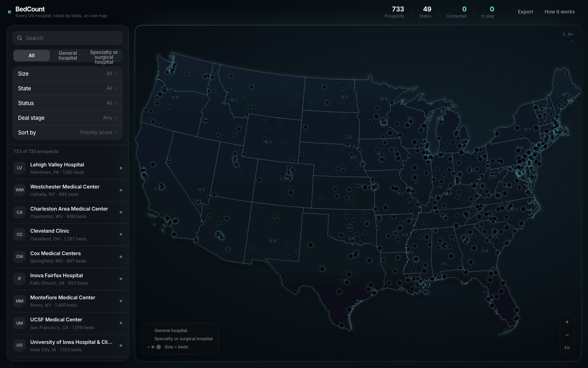Click the 0 In play stat

pyautogui.click(x=488, y=12)
